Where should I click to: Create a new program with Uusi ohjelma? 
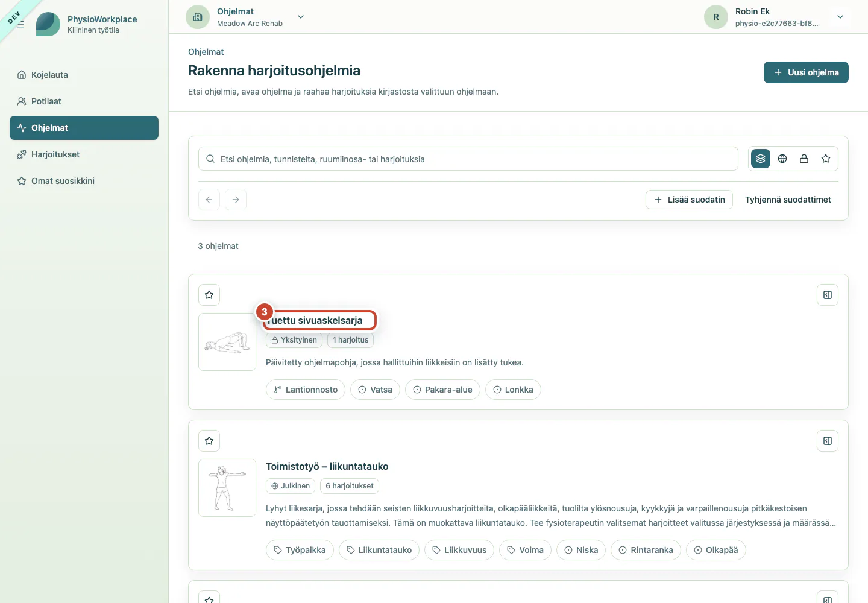point(806,72)
